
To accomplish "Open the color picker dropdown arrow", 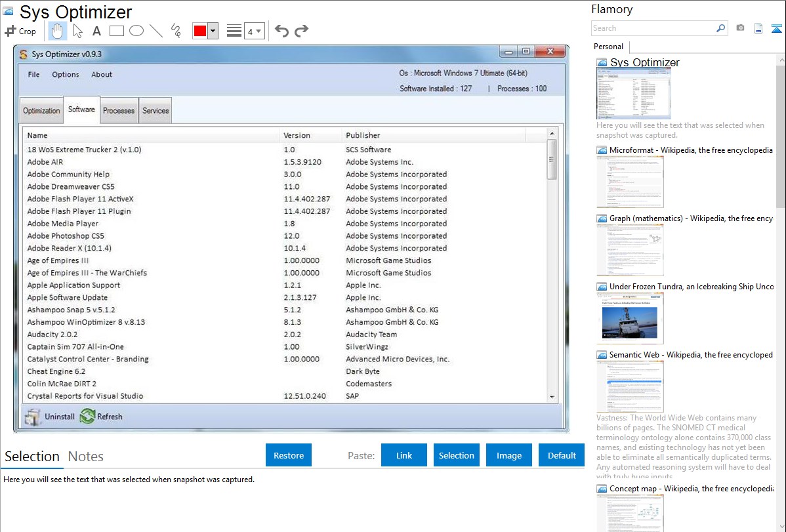I will 213,31.
